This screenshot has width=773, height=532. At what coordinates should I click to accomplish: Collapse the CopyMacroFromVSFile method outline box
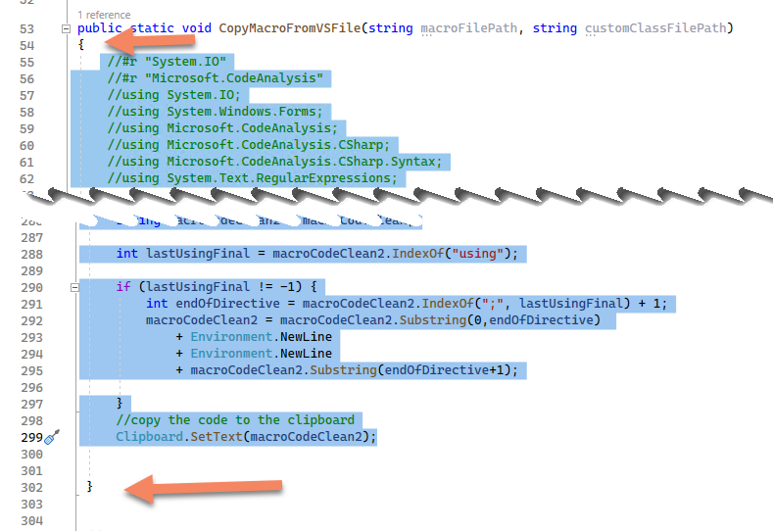tap(66, 29)
